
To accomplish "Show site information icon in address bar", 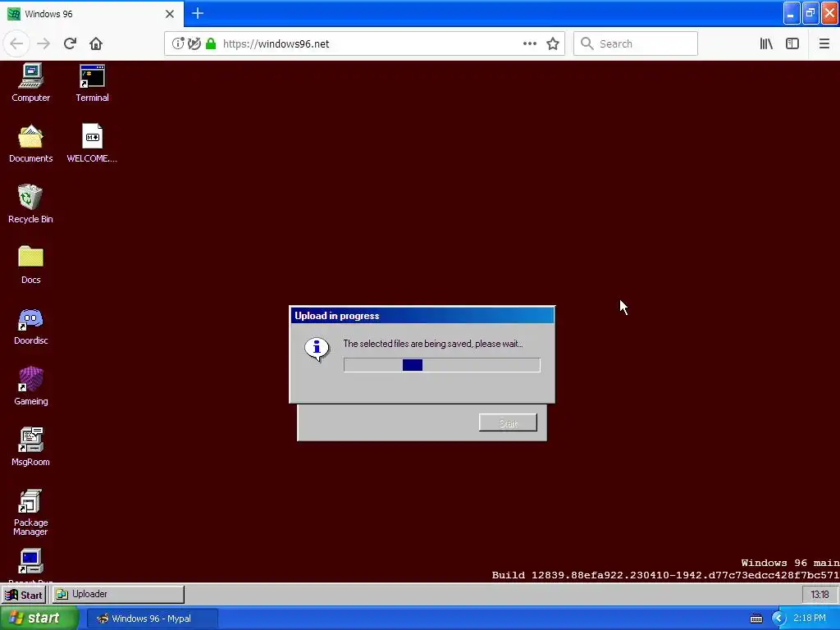I will 178,43.
